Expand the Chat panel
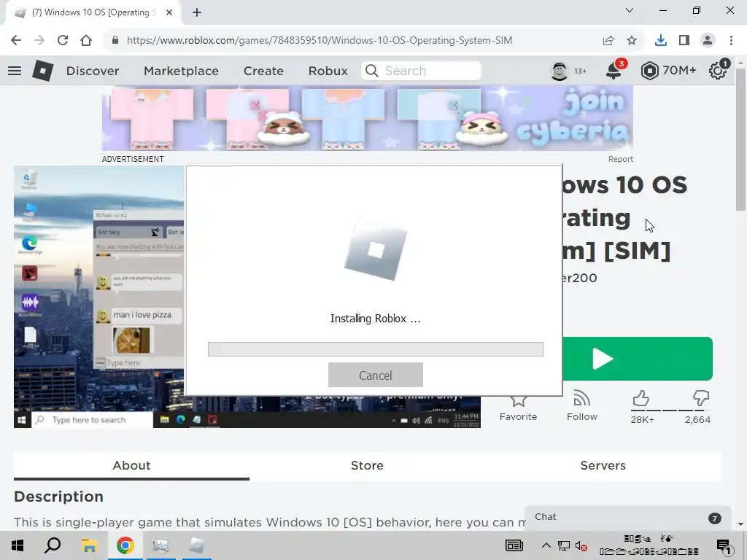Screen dimensions: 747x560 click(627, 518)
